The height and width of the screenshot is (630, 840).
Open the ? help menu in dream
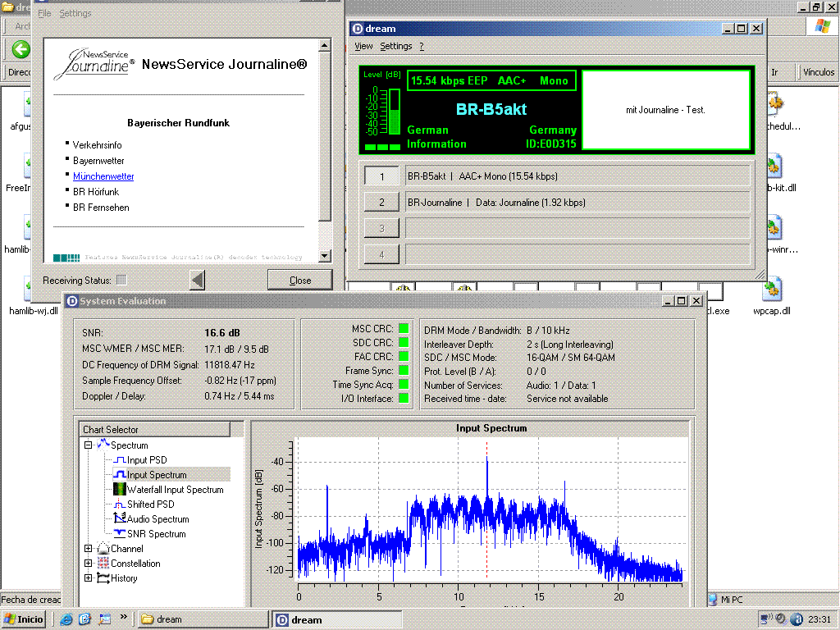(422, 46)
